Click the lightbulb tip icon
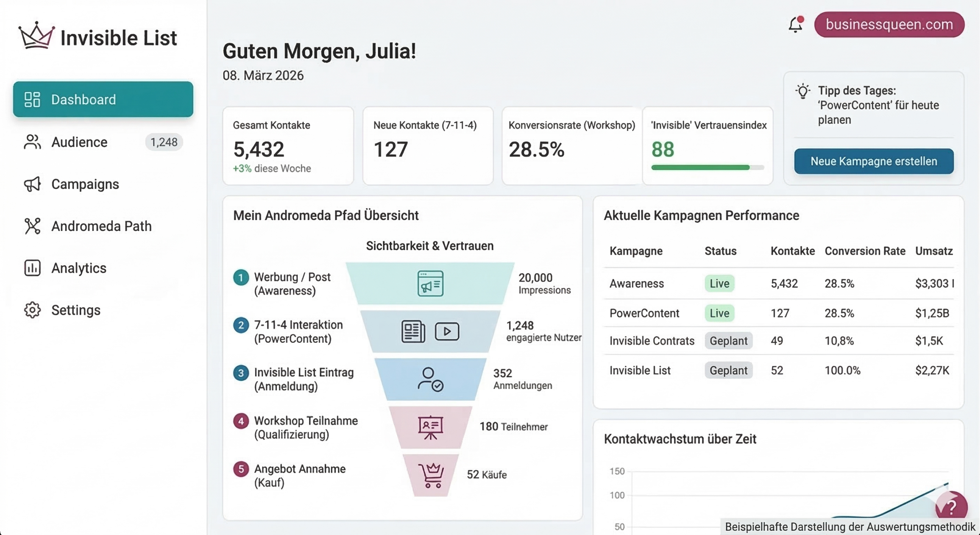The height and width of the screenshot is (535, 980). point(802,92)
